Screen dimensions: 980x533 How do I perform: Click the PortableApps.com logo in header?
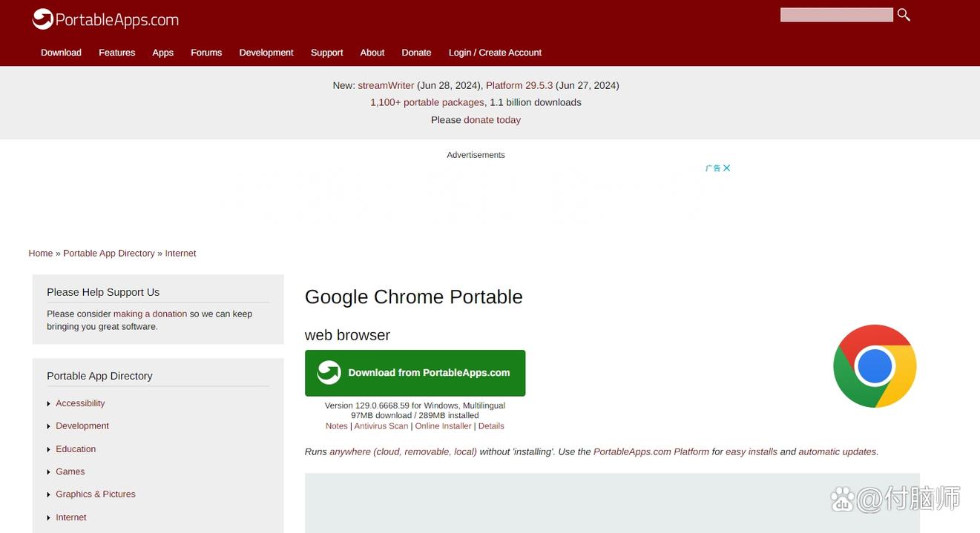tap(105, 19)
